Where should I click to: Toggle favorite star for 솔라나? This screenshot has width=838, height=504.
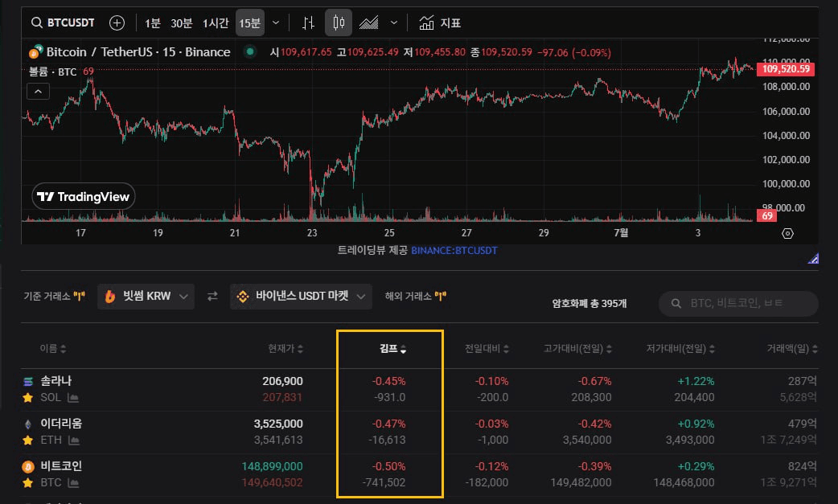point(28,398)
